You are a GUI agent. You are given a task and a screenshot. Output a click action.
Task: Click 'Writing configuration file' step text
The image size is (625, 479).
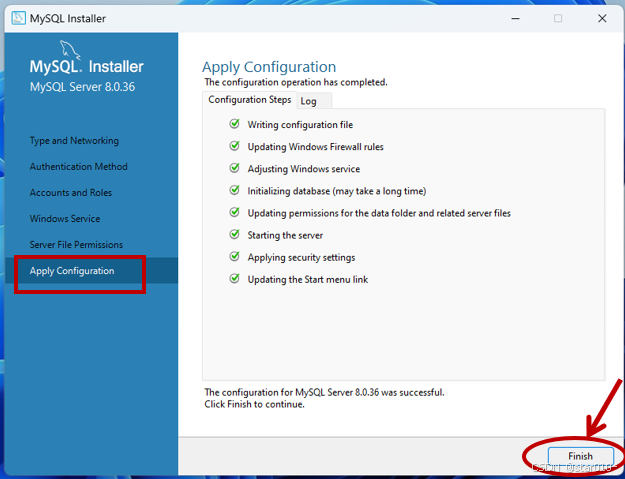click(x=300, y=125)
